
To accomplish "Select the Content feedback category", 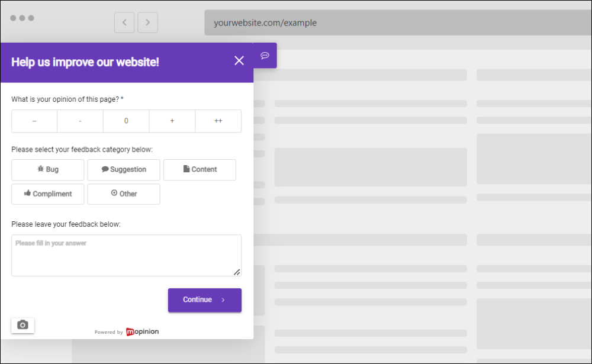I will [x=200, y=169].
